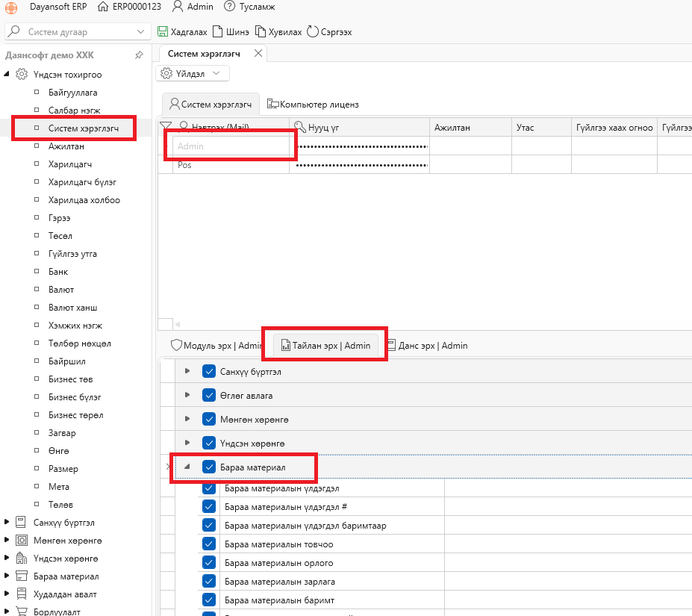The width and height of the screenshot is (692, 616).
Task: Toggle Бараа материалын зарлага checkbox
Action: click(x=209, y=581)
